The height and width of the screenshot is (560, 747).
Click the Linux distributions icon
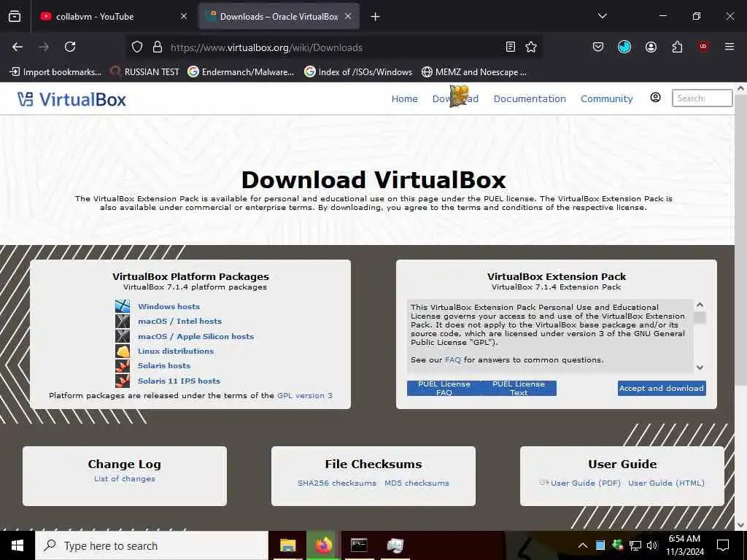click(x=123, y=351)
